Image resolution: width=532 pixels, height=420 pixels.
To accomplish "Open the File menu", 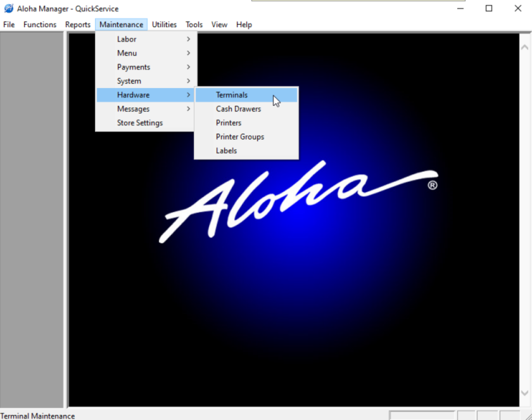I will 9,25.
